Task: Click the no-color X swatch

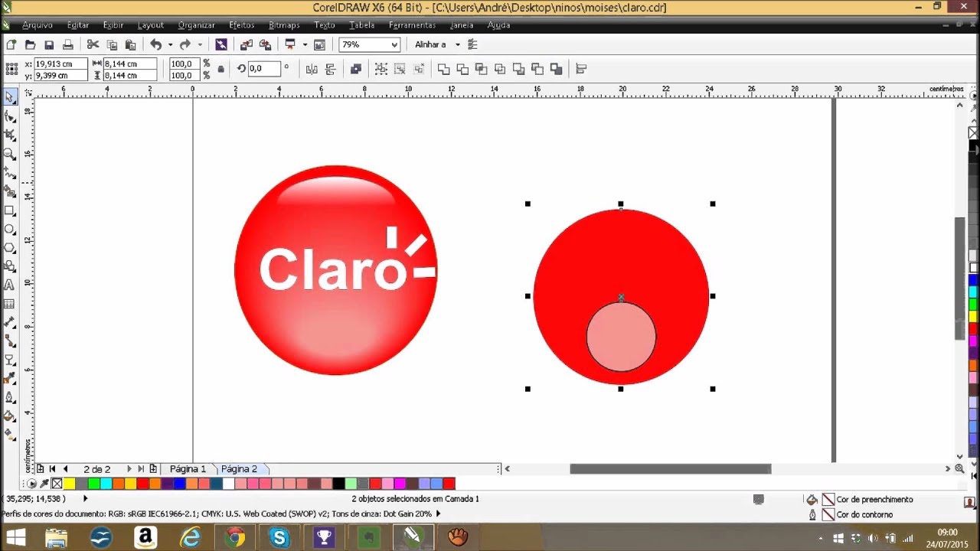Action: pos(57,484)
